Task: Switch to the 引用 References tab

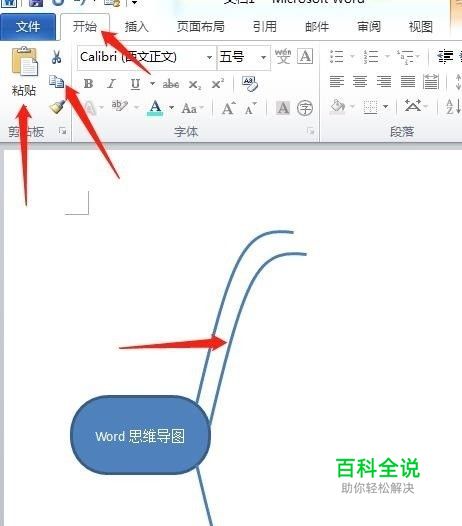Action: (x=265, y=27)
